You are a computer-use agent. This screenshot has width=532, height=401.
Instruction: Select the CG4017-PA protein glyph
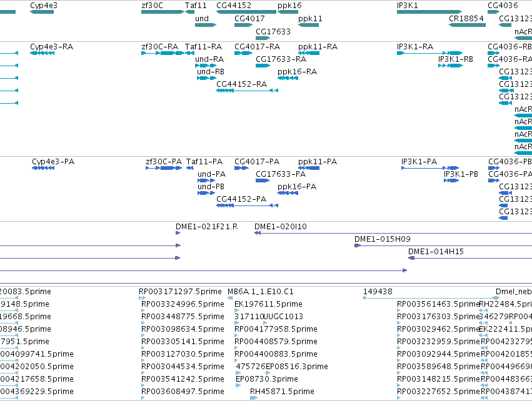click(x=241, y=168)
